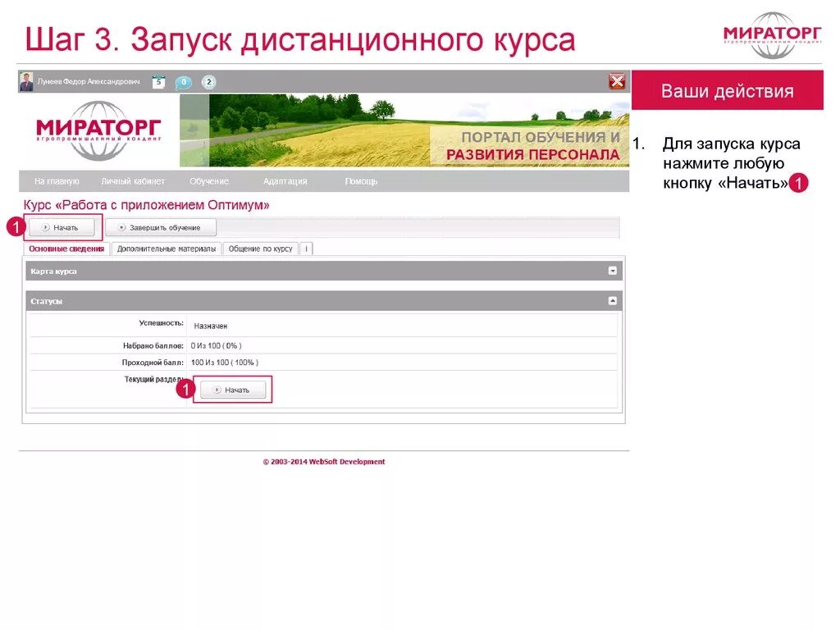This screenshot has width=840, height=630.
Task: Expand the Карта курса section
Action: (612, 271)
